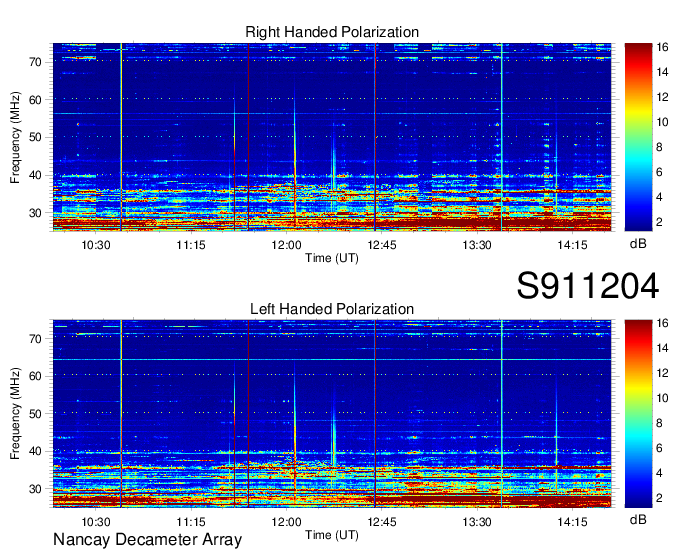Click the 'Left Handed Polarization' title
Image resolution: width=680 pixels, height=552 pixels.
pos(332,309)
